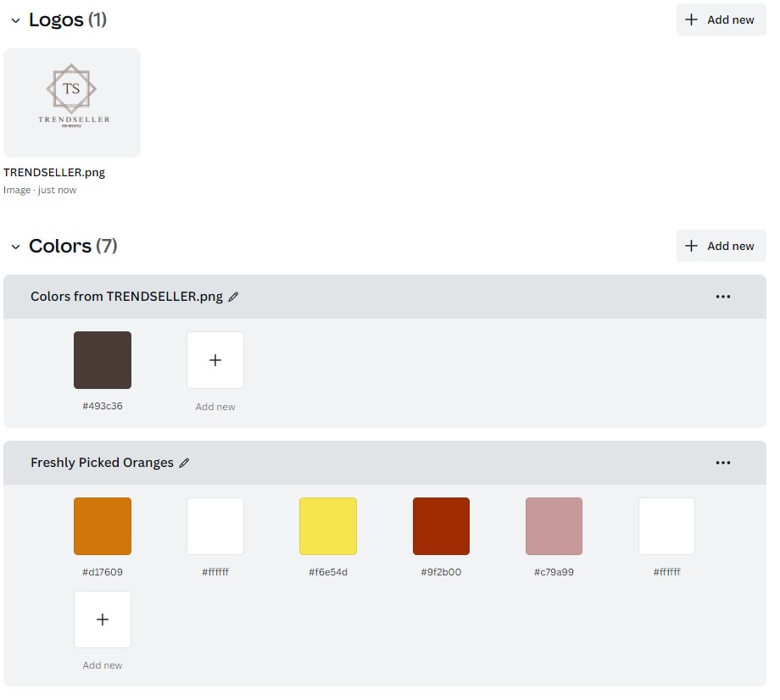Click plus tile in Freshly Picked Oranges palette
This screenshot has width=780, height=700.
point(103,619)
